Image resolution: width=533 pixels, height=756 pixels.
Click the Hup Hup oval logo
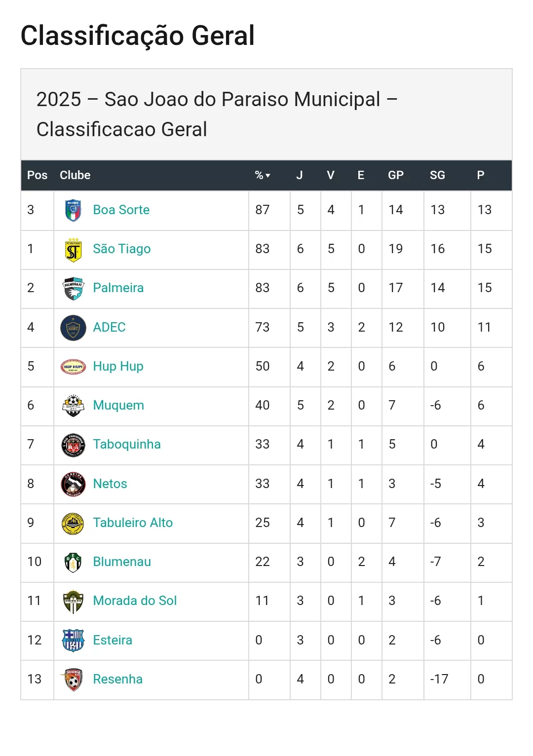point(73,367)
